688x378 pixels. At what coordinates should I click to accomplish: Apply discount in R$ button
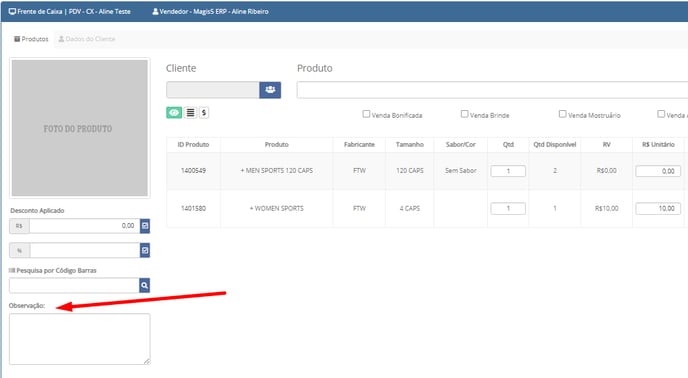pos(145,226)
